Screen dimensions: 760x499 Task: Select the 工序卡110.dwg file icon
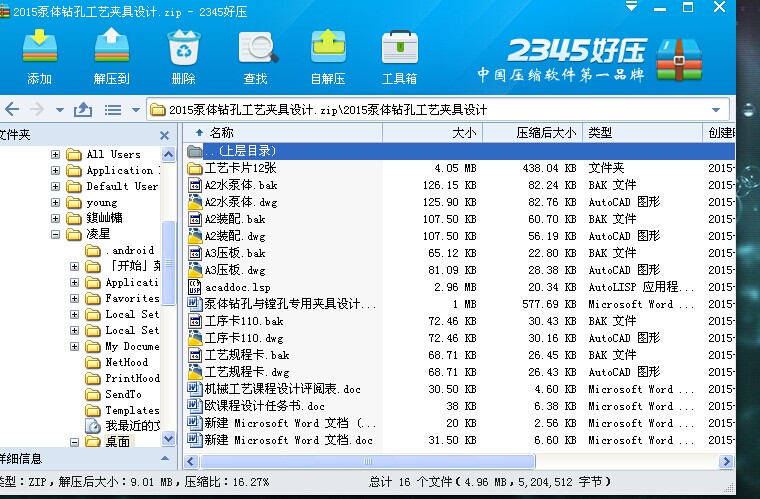pos(195,338)
